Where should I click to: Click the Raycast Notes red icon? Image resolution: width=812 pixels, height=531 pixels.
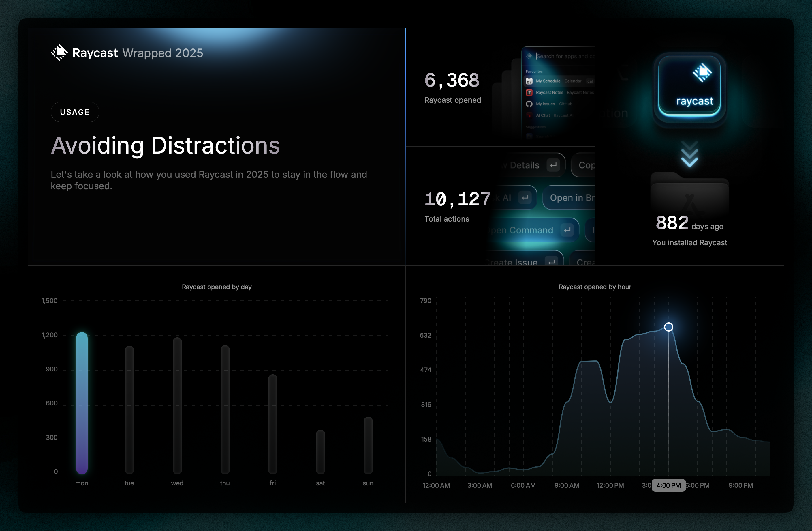click(x=529, y=93)
